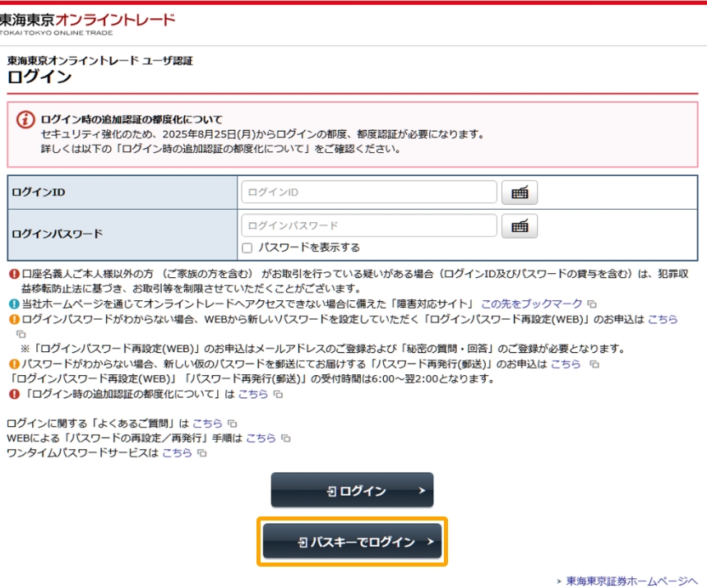Click the 東海東京オンライントレード logo
Viewport: 707px width, 588px height.
pos(86,21)
